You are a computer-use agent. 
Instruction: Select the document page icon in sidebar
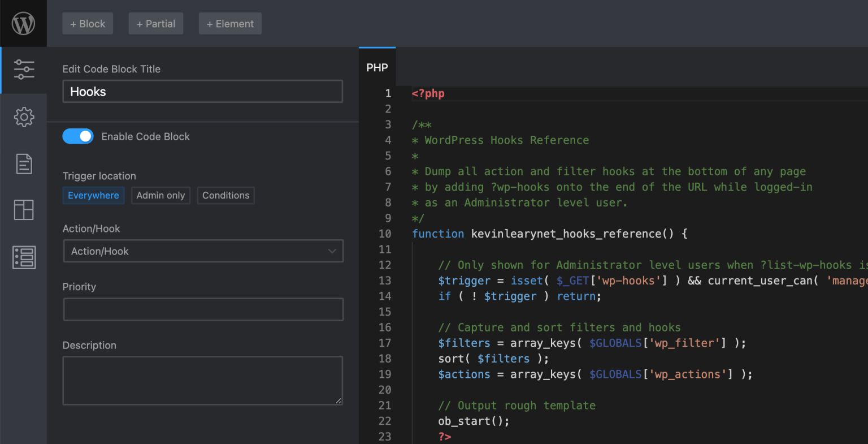24,163
